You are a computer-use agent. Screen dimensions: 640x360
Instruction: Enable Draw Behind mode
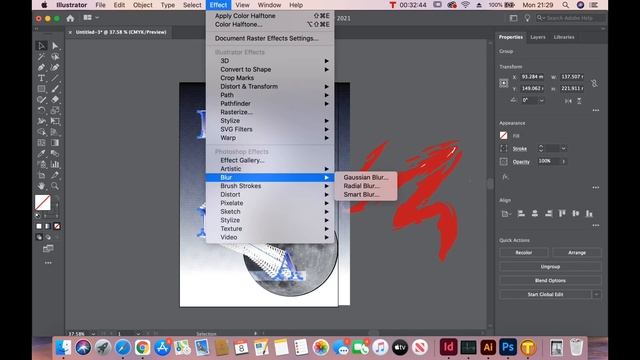click(x=48, y=237)
